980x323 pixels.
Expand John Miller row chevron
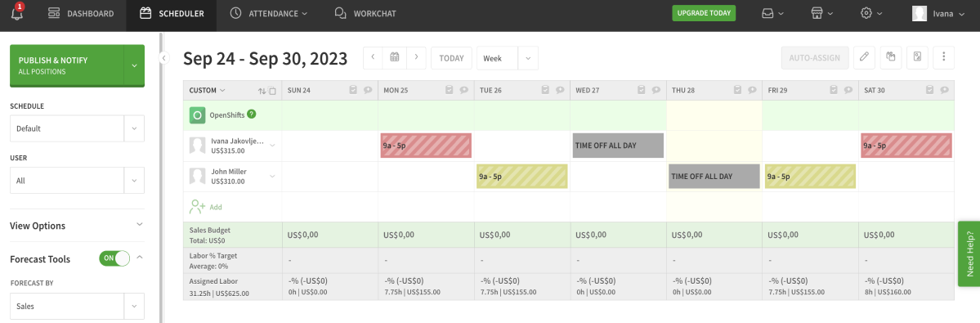tap(272, 176)
